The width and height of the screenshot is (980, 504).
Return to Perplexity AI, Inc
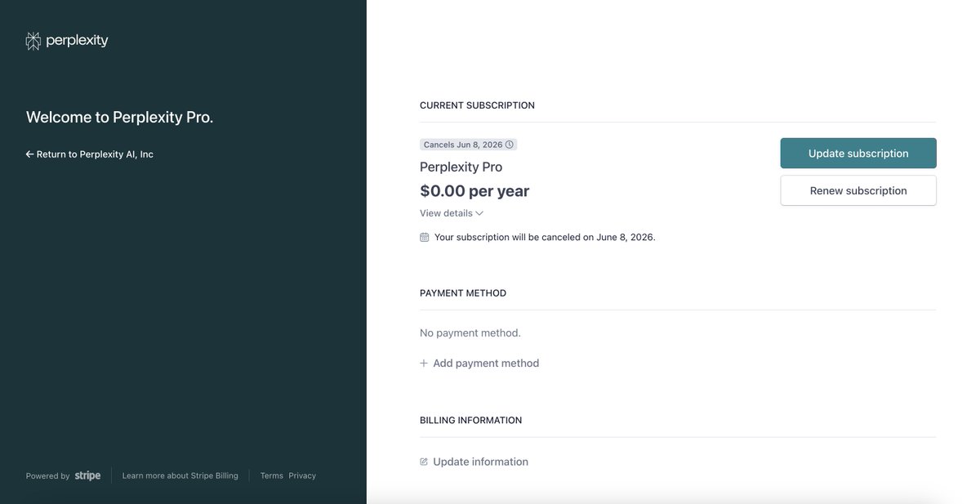click(x=95, y=154)
